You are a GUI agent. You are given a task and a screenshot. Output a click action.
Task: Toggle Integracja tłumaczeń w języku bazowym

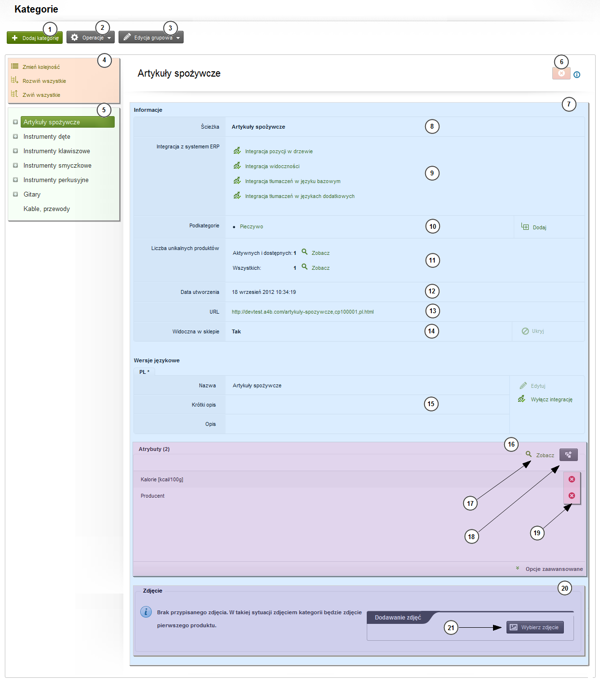(237, 181)
